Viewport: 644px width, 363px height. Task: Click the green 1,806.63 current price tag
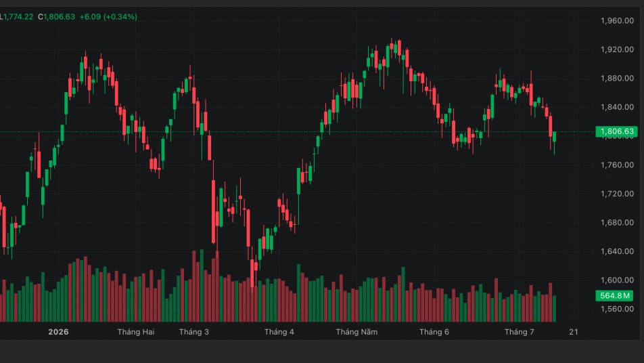point(616,131)
